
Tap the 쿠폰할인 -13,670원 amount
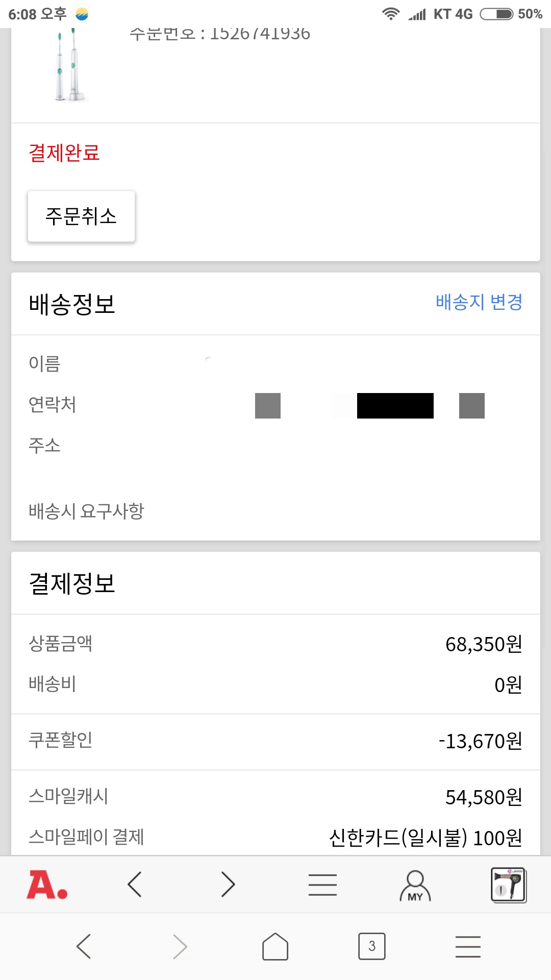click(x=480, y=741)
